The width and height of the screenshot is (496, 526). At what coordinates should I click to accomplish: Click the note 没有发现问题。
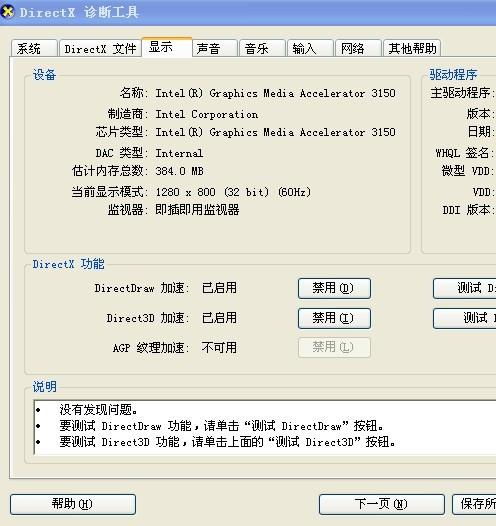tap(99, 410)
